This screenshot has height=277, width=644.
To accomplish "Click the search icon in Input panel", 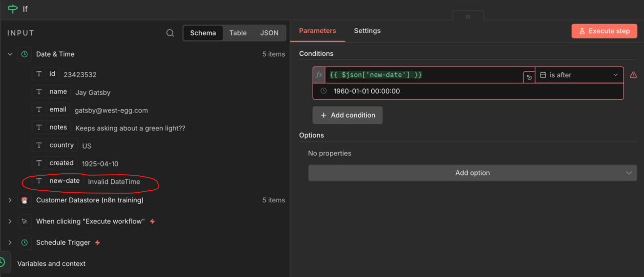I will coord(170,33).
